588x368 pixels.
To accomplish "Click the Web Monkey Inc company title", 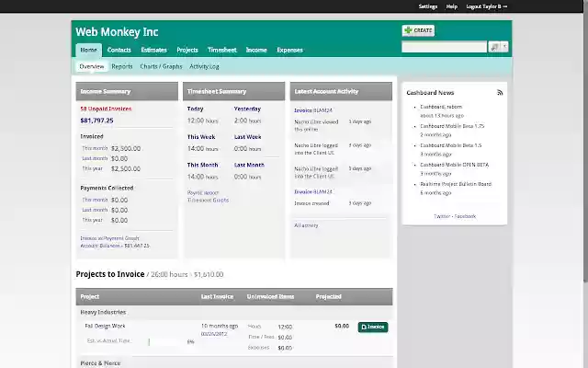I will point(117,32).
